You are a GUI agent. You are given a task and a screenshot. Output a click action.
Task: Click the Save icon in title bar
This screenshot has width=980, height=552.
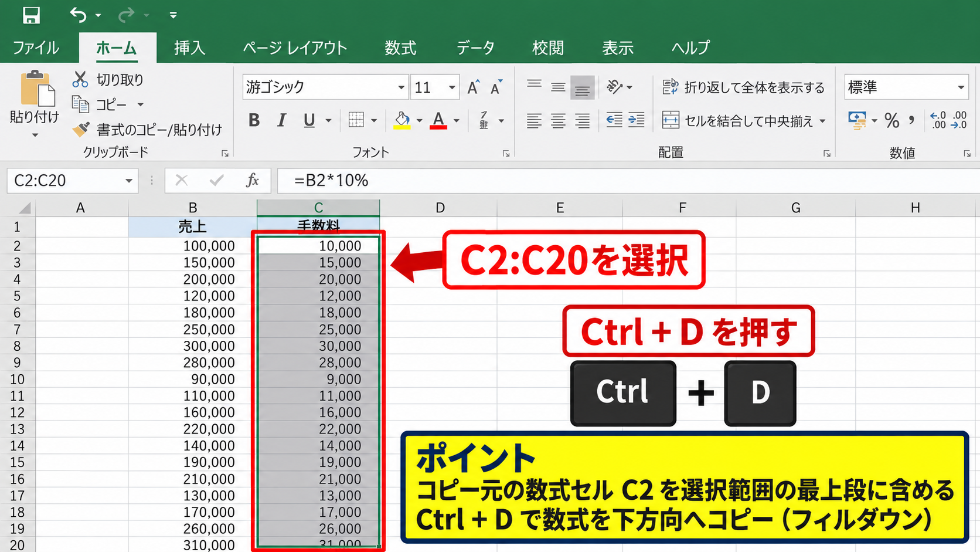31,15
